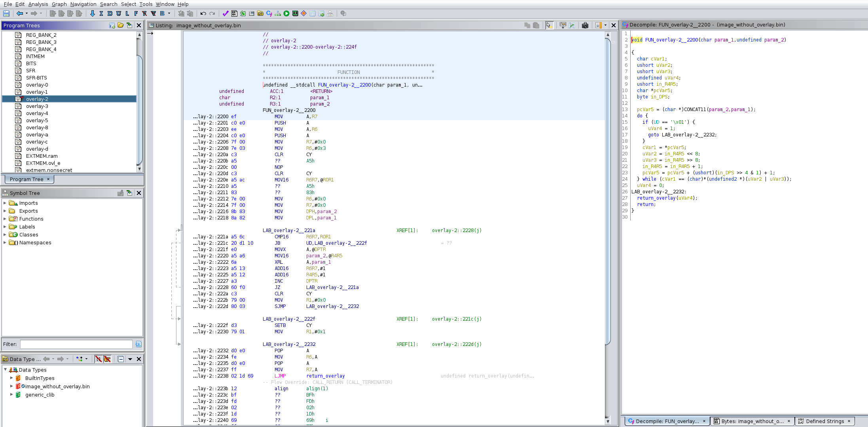The image size is (868, 427).
Task: Take a Listing snapshot with the camera icon
Action: click(x=585, y=25)
